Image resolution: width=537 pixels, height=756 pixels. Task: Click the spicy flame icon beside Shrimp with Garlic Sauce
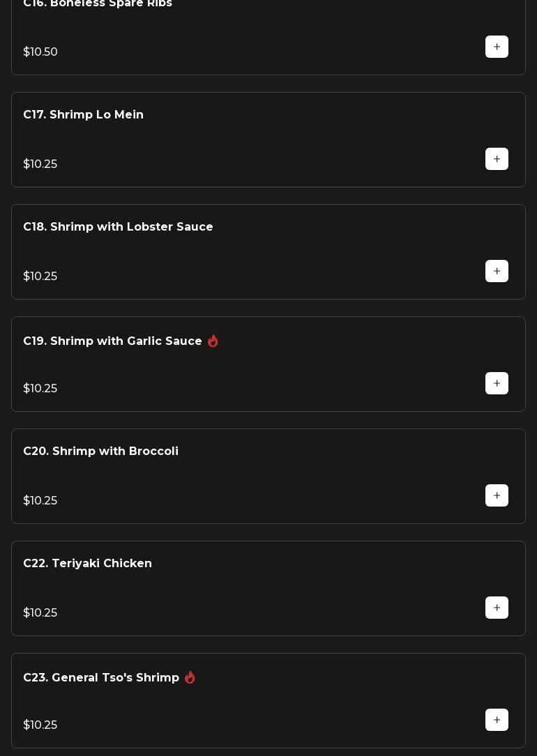pos(213,341)
